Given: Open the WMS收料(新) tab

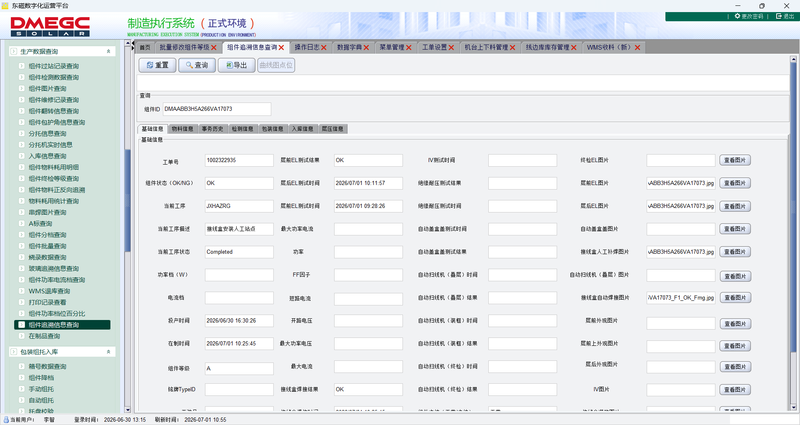Looking at the screenshot, I should (610, 47).
